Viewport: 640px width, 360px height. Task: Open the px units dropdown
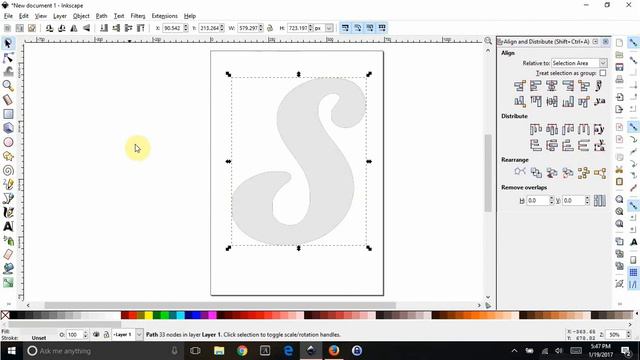pyautogui.click(x=329, y=28)
